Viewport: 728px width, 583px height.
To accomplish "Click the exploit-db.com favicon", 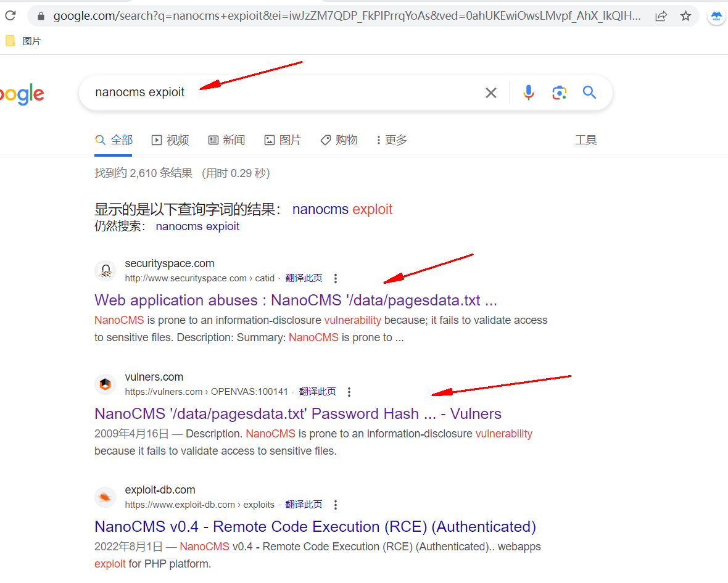I will [x=105, y=497].
